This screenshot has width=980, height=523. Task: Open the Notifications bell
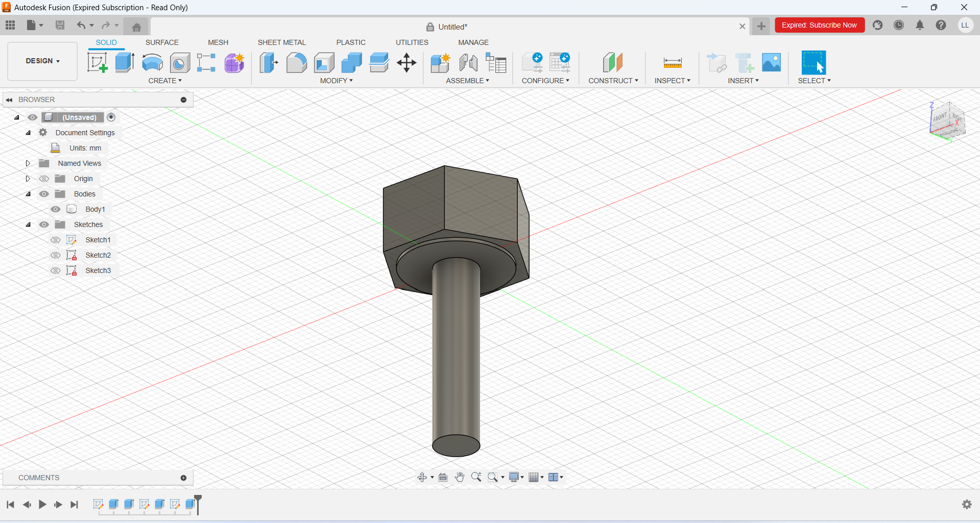[x=920, y=25]
